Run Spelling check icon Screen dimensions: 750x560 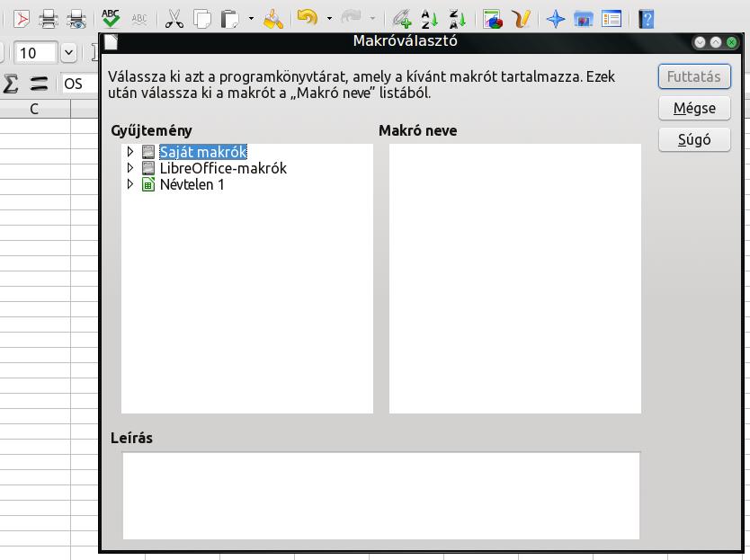click(x=111, y=19)
